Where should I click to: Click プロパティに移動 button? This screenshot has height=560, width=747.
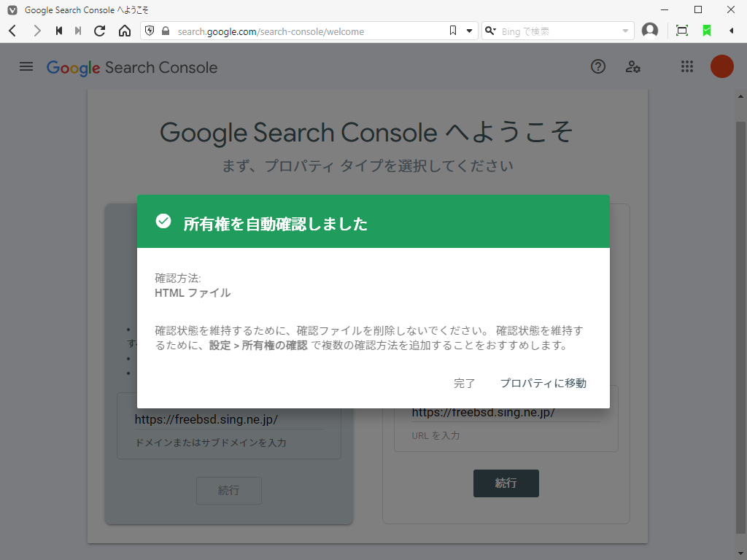click(543, 383)
